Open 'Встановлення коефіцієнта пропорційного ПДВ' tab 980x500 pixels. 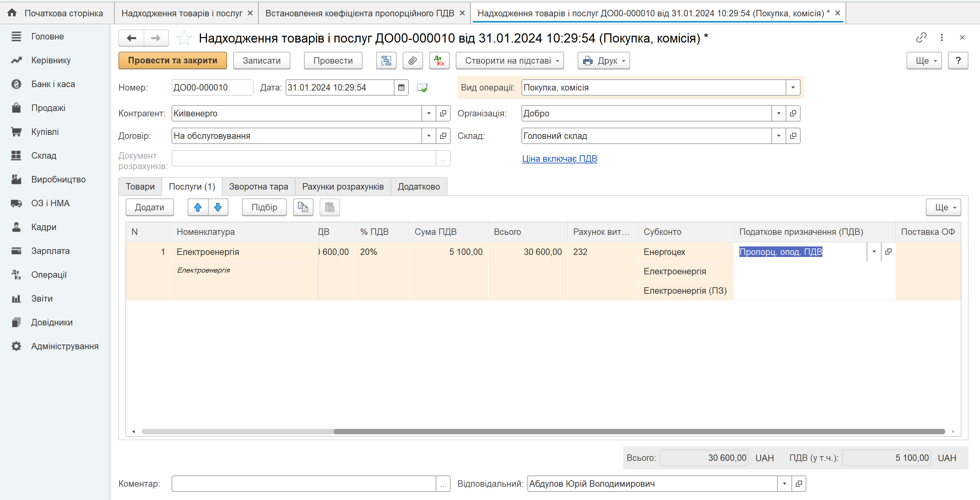pos(359,13)
